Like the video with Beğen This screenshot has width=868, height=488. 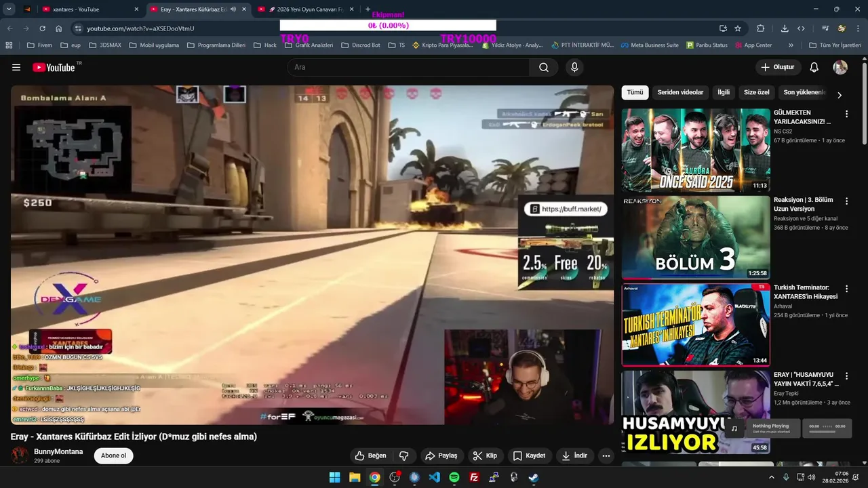point(371,455)
